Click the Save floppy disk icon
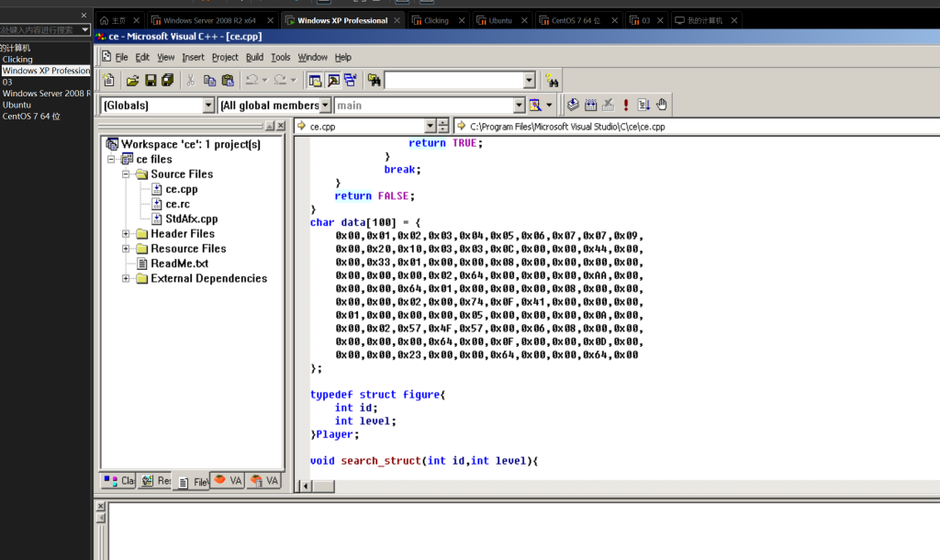 click(x=150, y=81)
